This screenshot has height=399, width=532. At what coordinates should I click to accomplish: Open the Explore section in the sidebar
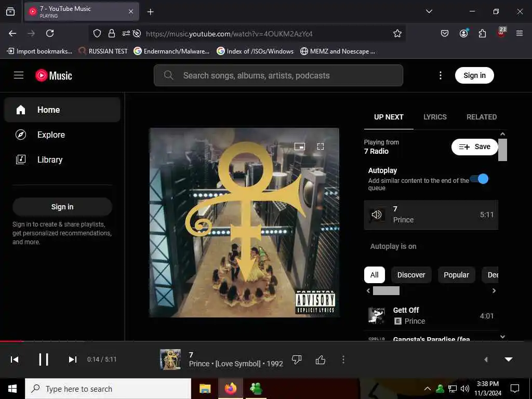[x=62, y=135]
